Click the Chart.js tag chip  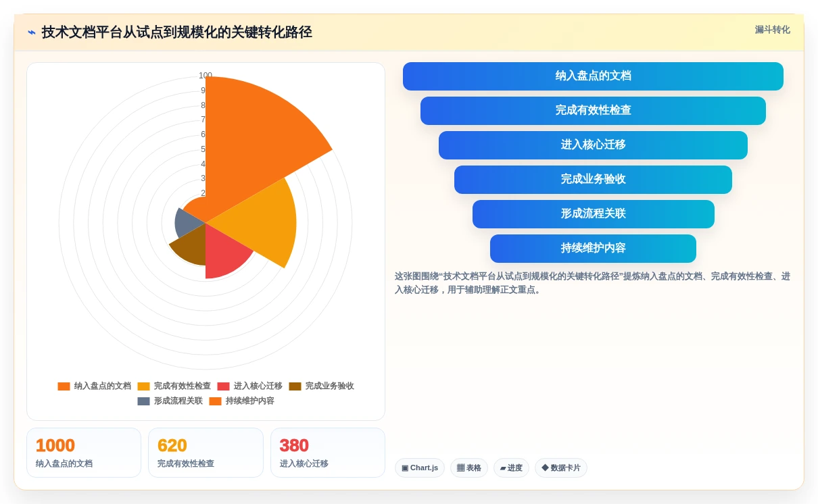[420, 468]
